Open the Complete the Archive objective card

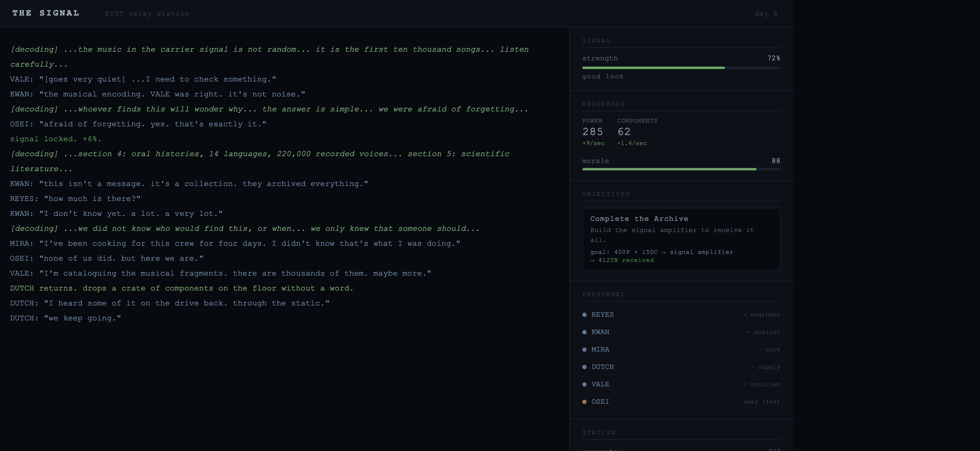tap(681, 239)
